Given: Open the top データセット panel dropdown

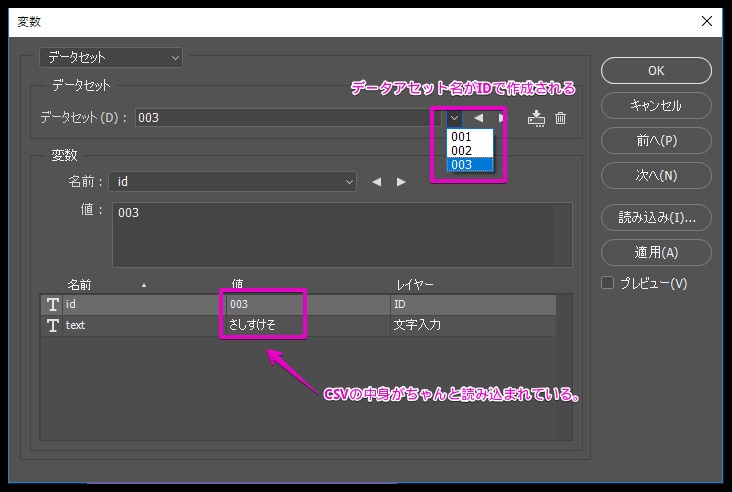Looking at the screenshot, I should [x=111, y=58].
